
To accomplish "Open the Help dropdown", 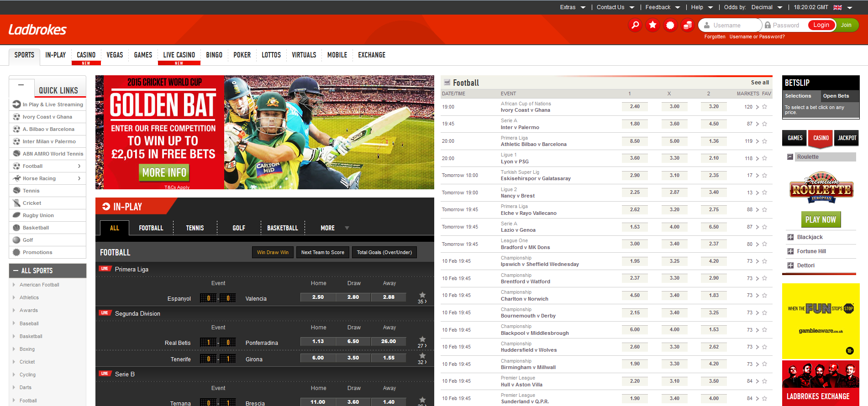I will click(x=702, y=7).
